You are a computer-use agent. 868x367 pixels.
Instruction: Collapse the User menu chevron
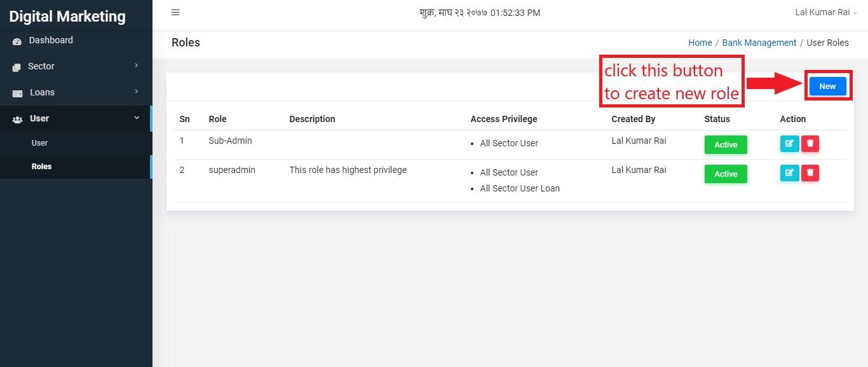[137, 118]
